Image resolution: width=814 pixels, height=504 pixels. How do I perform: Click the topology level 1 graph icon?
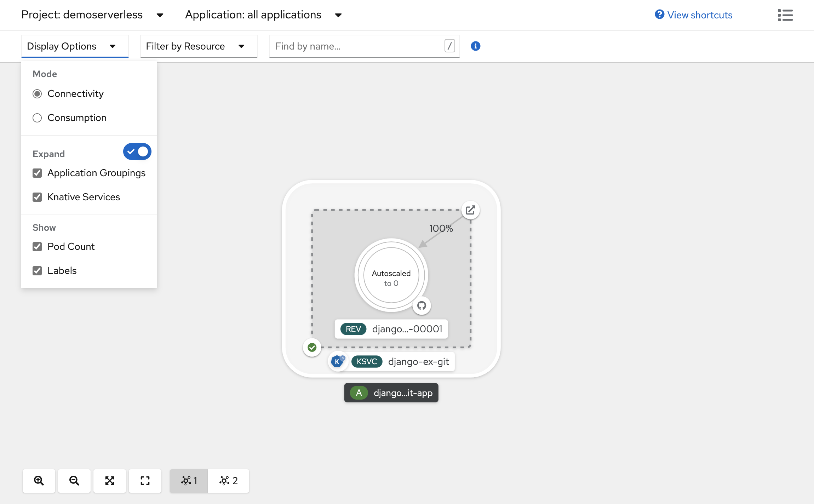(189, 481)
